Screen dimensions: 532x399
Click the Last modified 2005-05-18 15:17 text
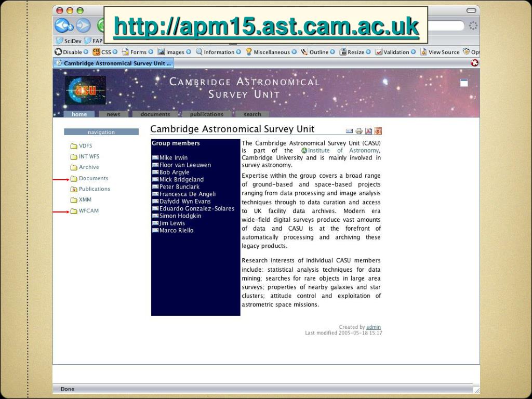tap(343, 333)
